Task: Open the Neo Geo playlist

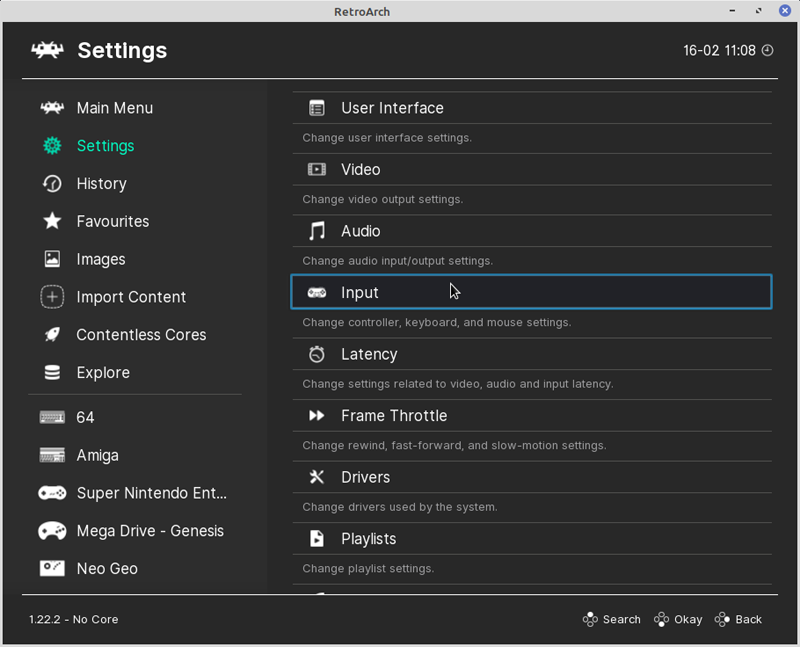Action: point(107,568)
